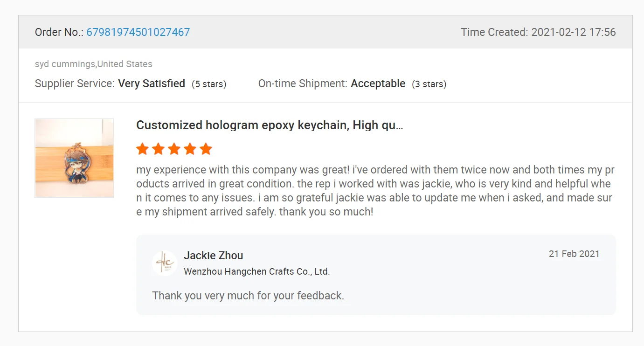Open order number 67981974501027467 link
This screenshot has height=346, width=644.
(138, 32)
